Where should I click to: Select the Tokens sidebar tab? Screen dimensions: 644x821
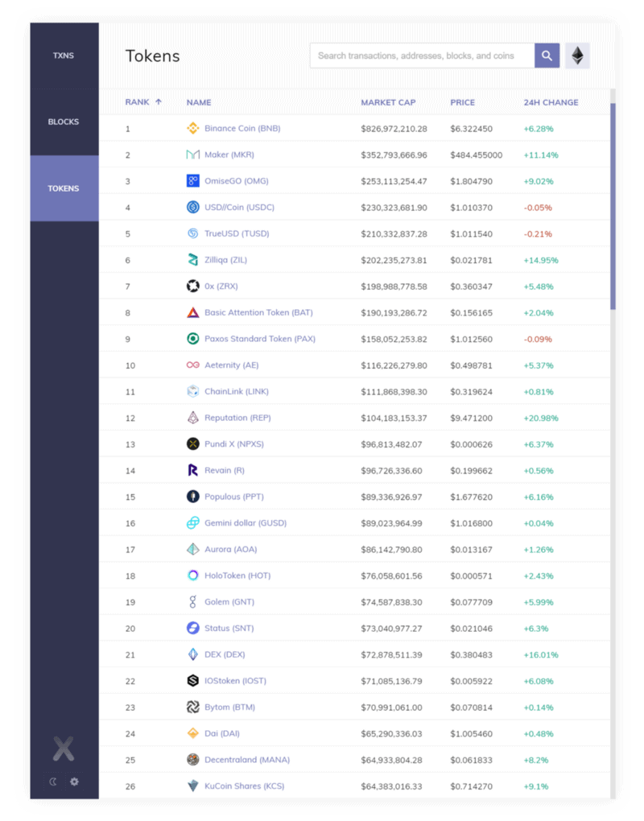click(x=64, y=188)
